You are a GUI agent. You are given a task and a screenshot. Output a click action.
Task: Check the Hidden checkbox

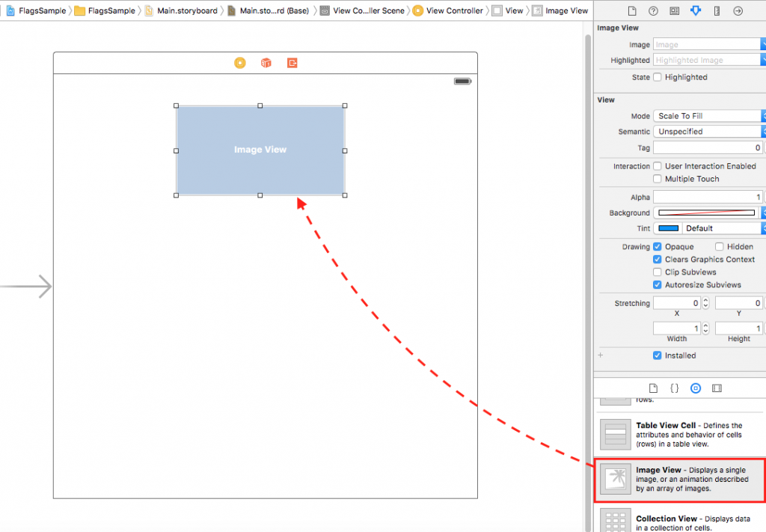(720, 247)
